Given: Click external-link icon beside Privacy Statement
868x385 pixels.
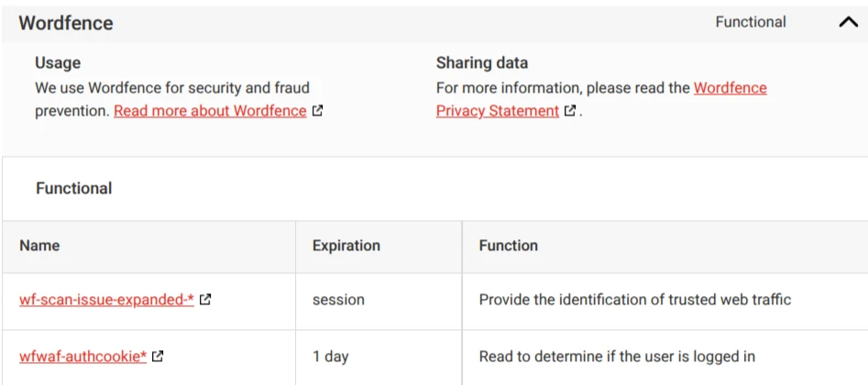Looking at the screenshot, I should click(569, 111).
